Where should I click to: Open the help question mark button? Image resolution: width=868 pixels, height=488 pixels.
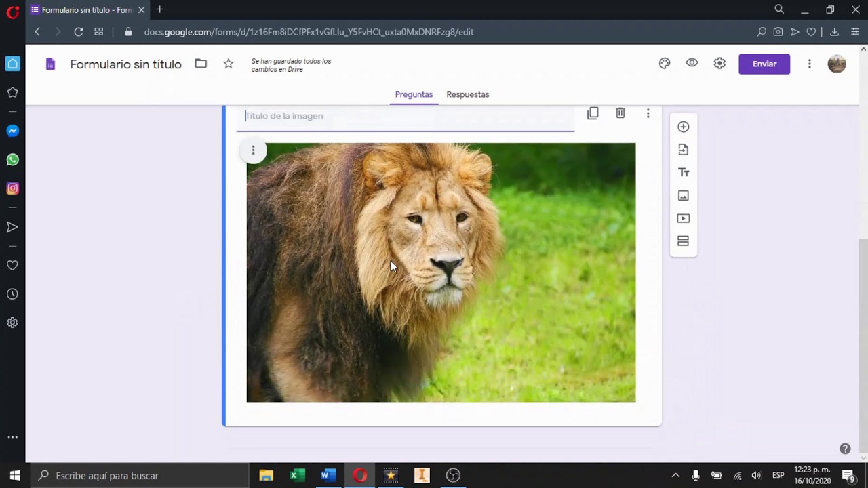pos(845,449)
